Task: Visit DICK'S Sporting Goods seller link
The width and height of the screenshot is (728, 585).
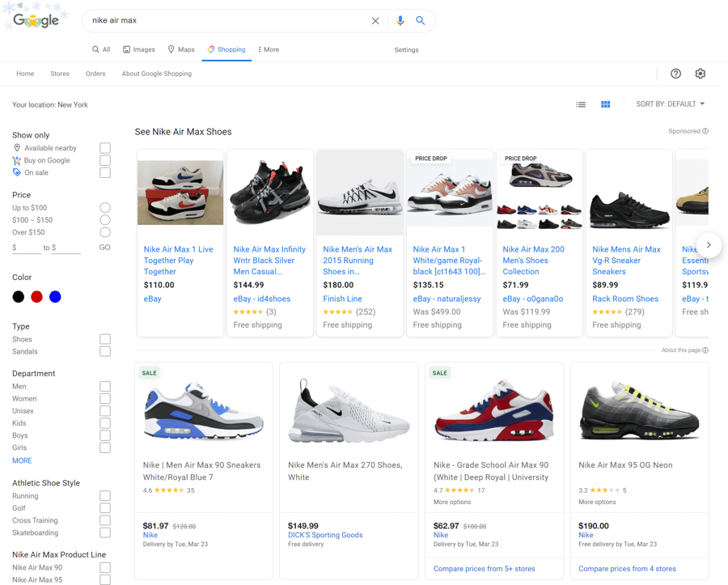Action: click(325, 535)
